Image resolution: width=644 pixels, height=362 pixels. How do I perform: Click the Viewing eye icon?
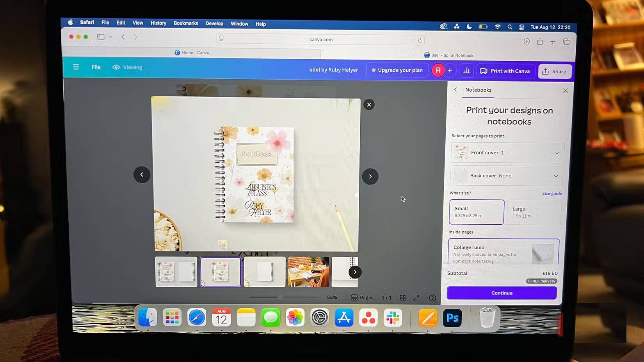(x=116, y=67)
